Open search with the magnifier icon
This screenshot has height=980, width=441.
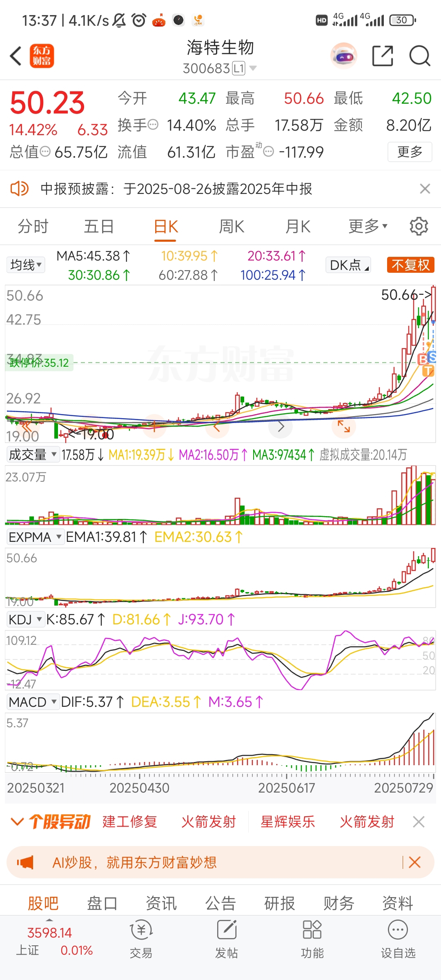tap(420, 56)
